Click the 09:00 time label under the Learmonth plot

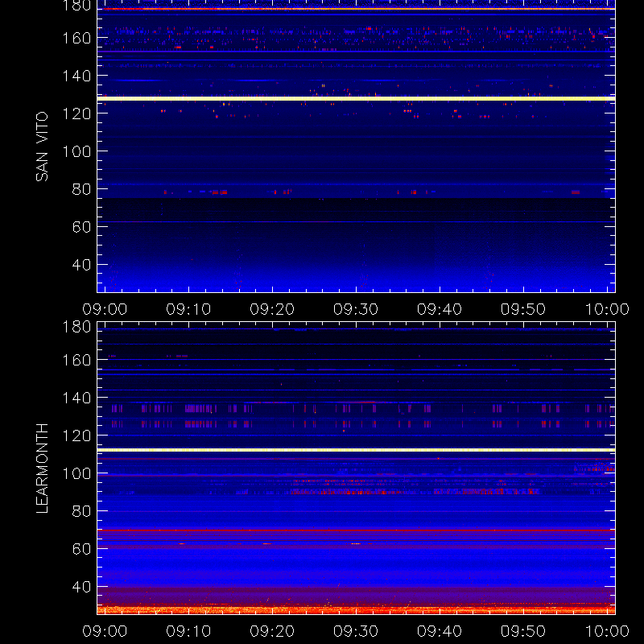click(x=105, y=631)
